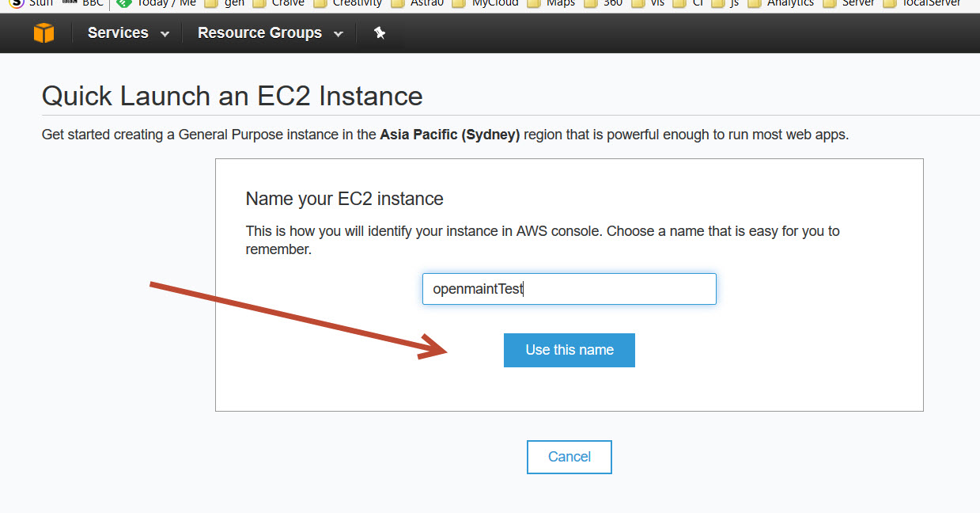Open the Analytics bookmark folder icon

tap(754, 3)
